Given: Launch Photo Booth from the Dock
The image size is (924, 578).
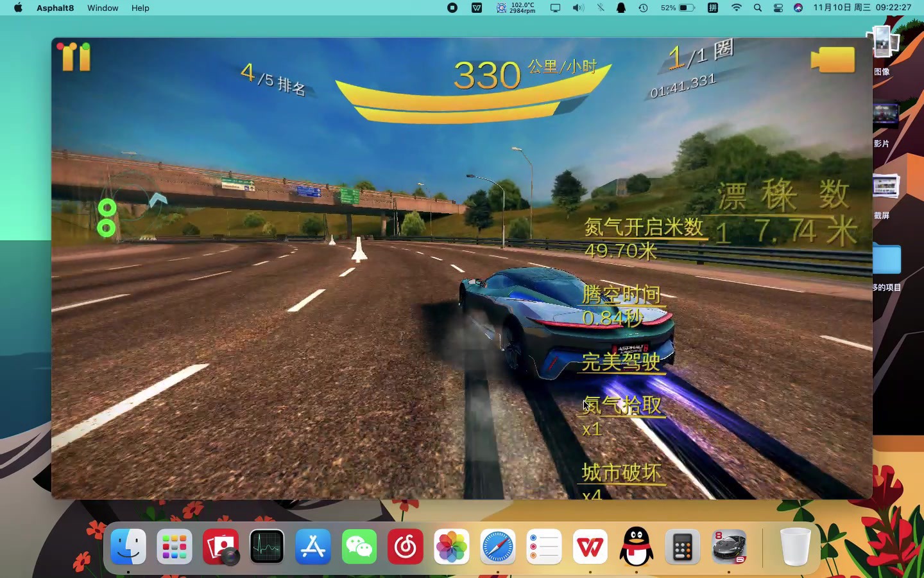Looking at the screenshot, I should [x=221, y=547].
